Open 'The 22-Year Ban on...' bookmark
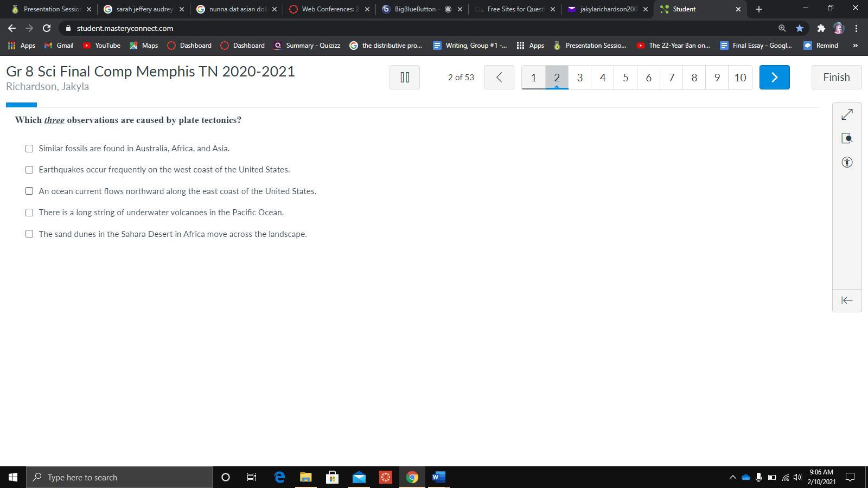The image size is (868, 488). [673, 46]
